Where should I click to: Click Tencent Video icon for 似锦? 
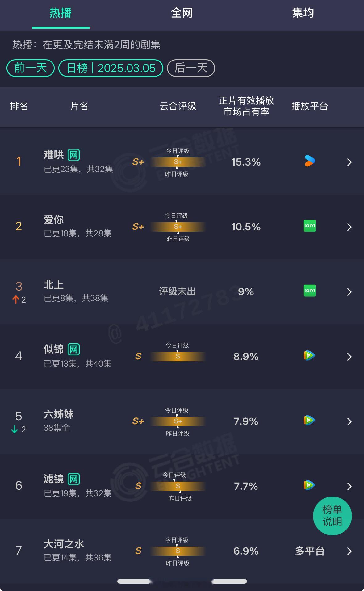[309, 356]
